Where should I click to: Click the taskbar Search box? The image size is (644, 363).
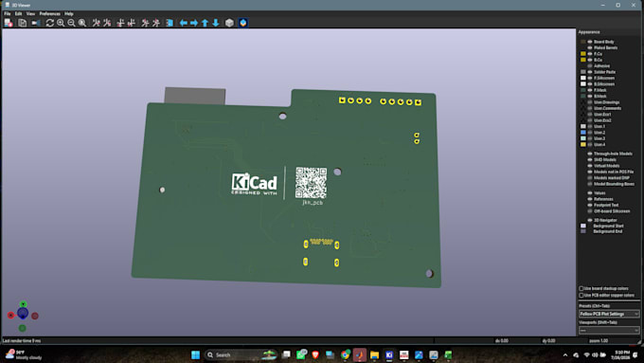pos(241,354)
